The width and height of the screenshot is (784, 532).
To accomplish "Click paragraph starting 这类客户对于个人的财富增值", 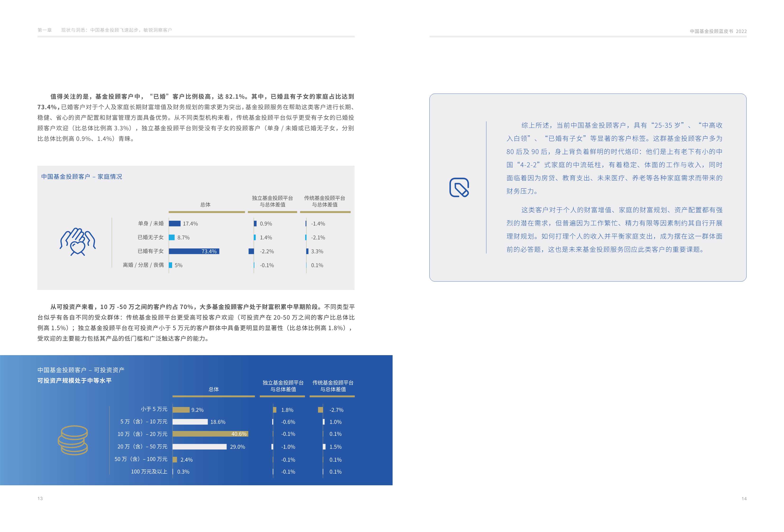I will [x=614, y=230].
